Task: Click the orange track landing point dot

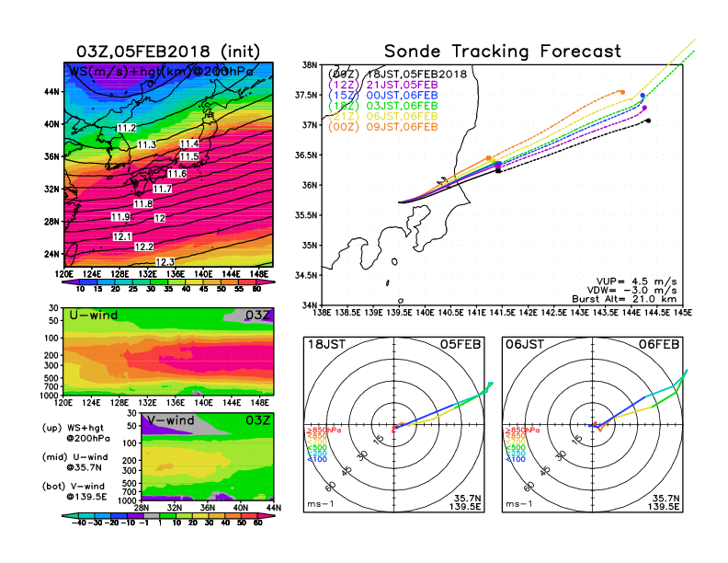Action: [x=622, y=92]
